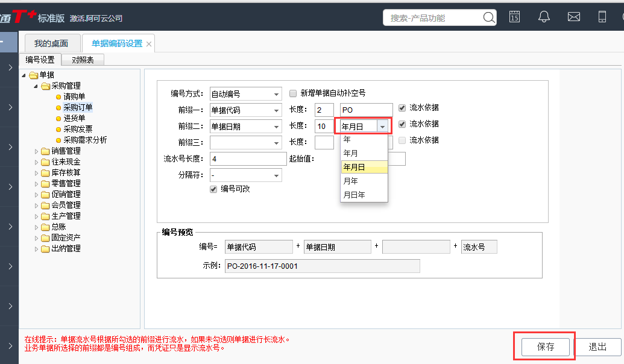
Task: Click the mobile phone icon
Action: (602, 16)
